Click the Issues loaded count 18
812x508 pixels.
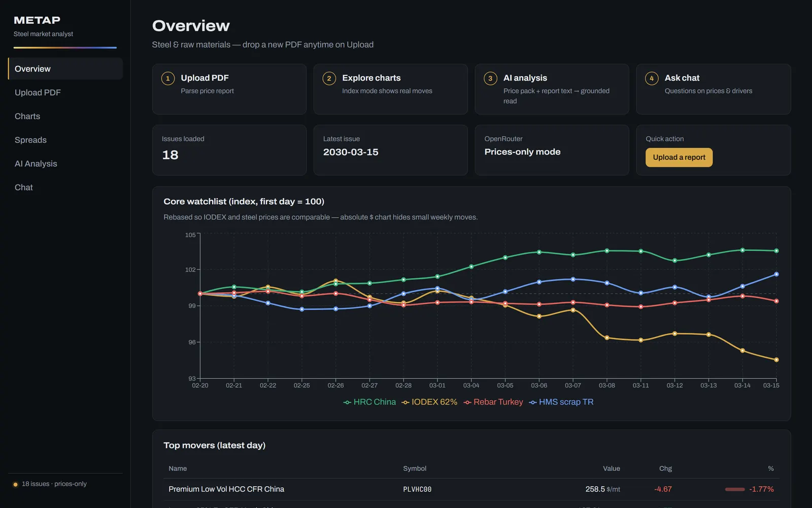tap(170, 155)
